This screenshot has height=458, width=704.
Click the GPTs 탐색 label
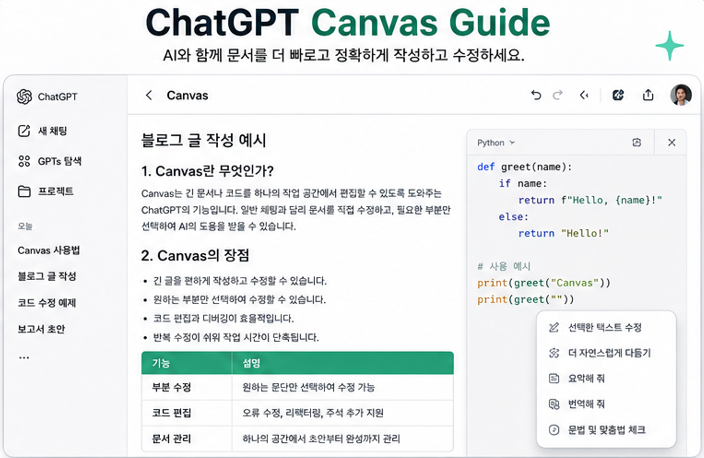(x=60, y=161)
